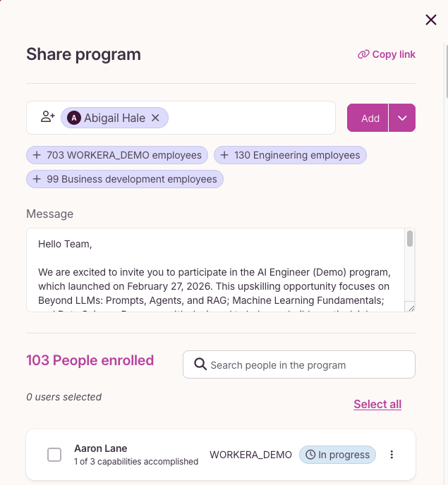Click the add-person icon in the invite field
448x485 pixels.
tap(48, 117)
